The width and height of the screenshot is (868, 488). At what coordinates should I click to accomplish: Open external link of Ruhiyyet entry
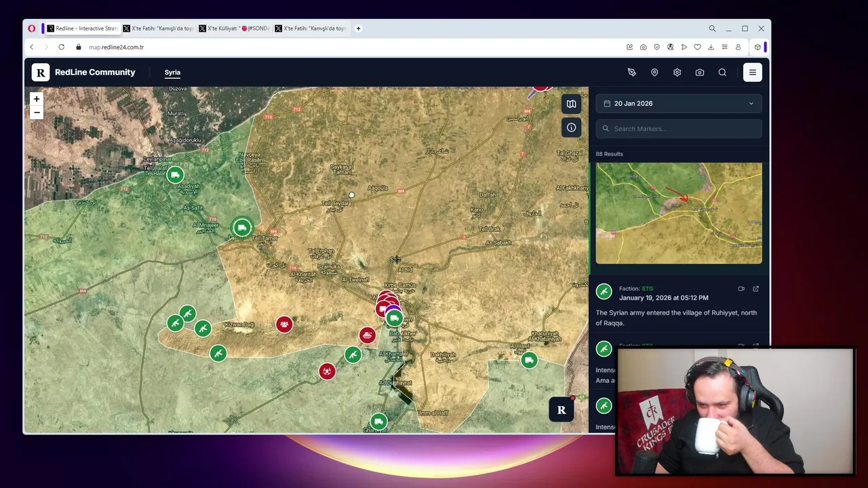pos(755,289)
